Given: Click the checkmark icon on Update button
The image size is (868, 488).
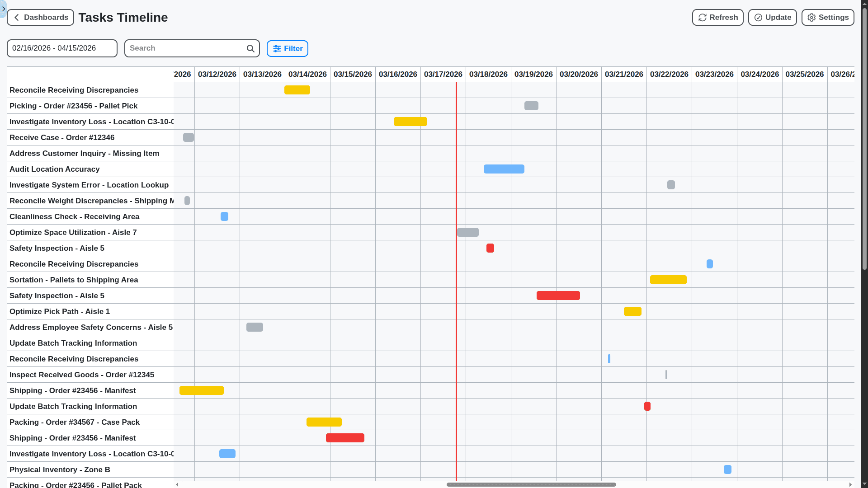Looking at the screenshot, I should coord(758,17).
